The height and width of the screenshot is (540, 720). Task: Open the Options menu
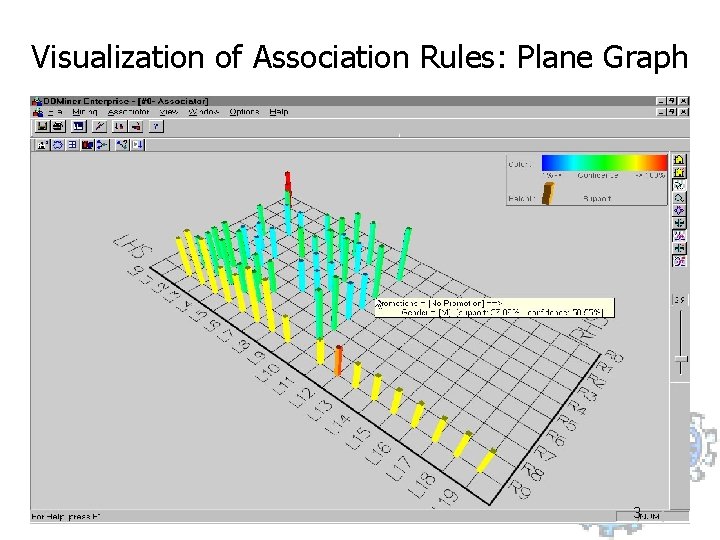(244, 112)
